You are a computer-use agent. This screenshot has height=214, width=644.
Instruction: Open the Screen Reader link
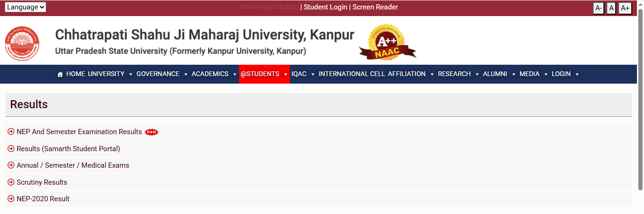pos(375,7)
